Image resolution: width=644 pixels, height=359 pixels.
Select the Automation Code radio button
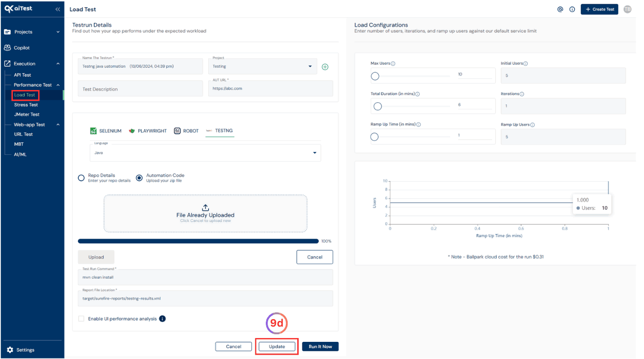coord(139,178)
